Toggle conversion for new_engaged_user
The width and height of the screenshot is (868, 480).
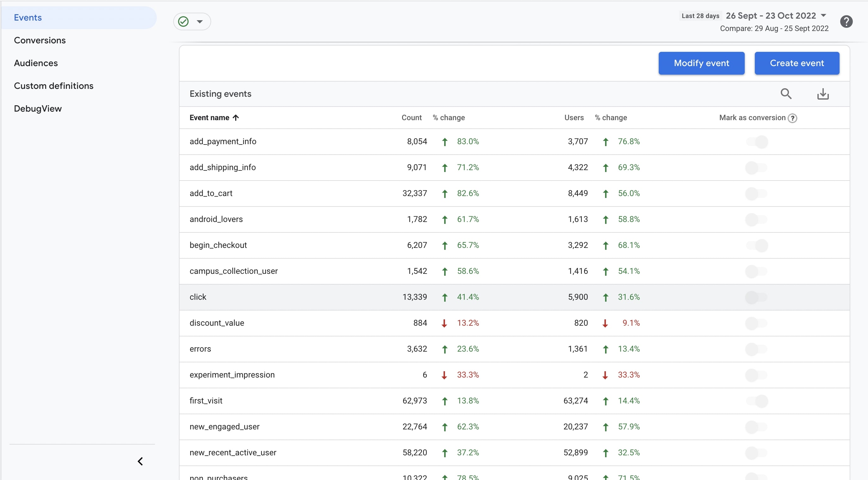(x=757, y=427)
